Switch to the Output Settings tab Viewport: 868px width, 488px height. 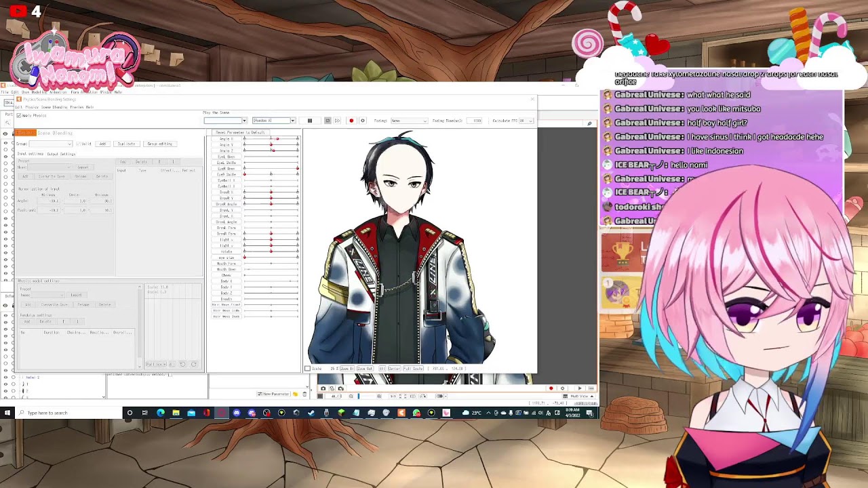pyautogui.click(x=61, y=154)
